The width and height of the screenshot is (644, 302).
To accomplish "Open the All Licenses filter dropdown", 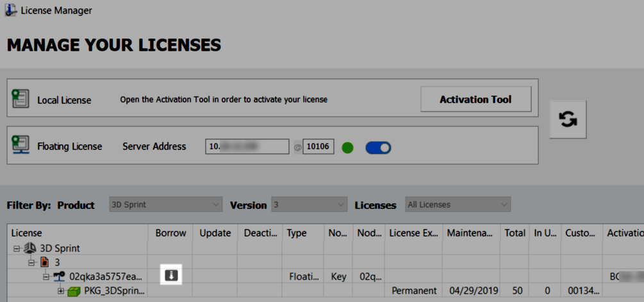I will pyautogui.click(x=458, y=205).
